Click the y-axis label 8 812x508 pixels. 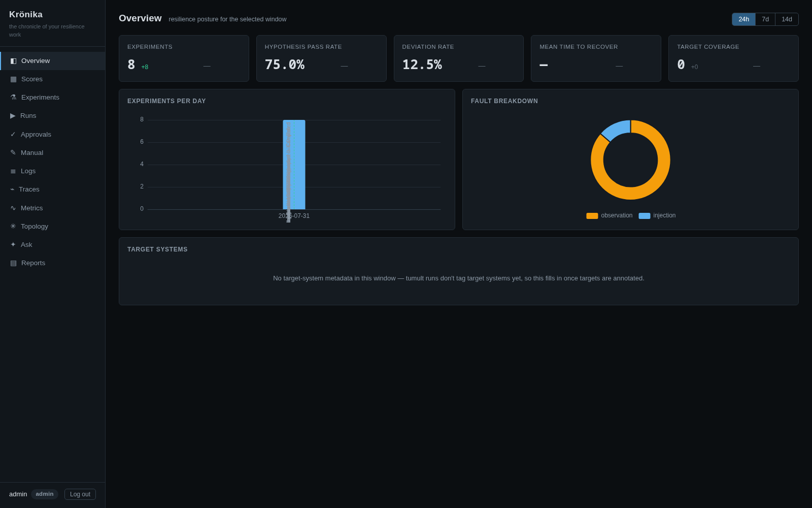coord(142,119)
